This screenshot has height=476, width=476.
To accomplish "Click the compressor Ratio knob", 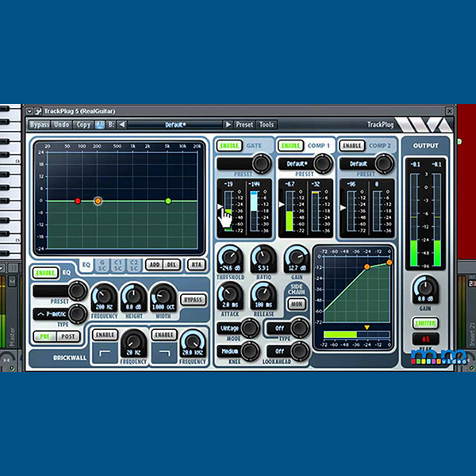I will (x=263, y=255).
